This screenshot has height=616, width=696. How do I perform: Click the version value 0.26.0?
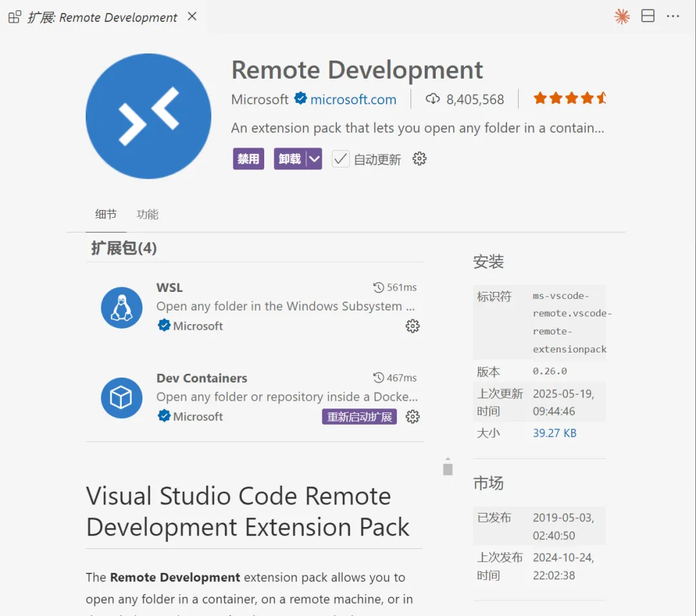[x=550, y=371]
